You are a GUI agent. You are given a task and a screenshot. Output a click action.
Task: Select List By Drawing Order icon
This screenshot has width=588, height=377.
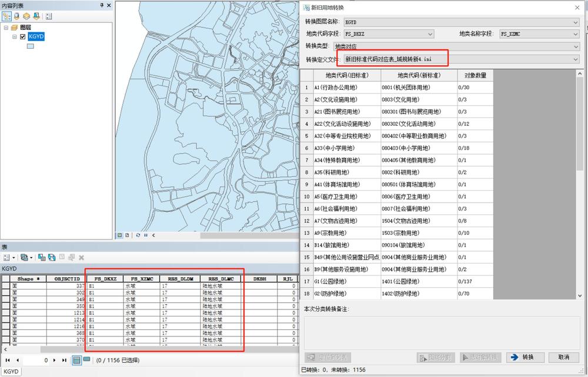tap(6, 16)
